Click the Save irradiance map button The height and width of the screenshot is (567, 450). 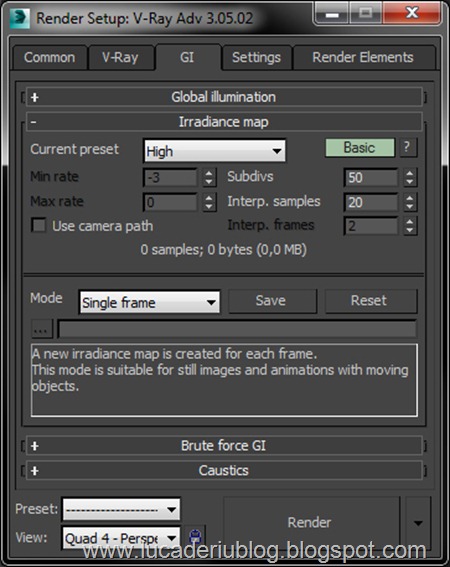[x=272, y=301]
